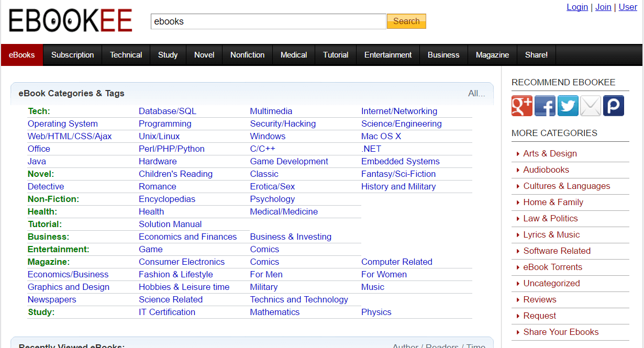Screen dimensions: 644x348
Task: Open the Nonfiction nav item
Action: click(x=248, y=55)
